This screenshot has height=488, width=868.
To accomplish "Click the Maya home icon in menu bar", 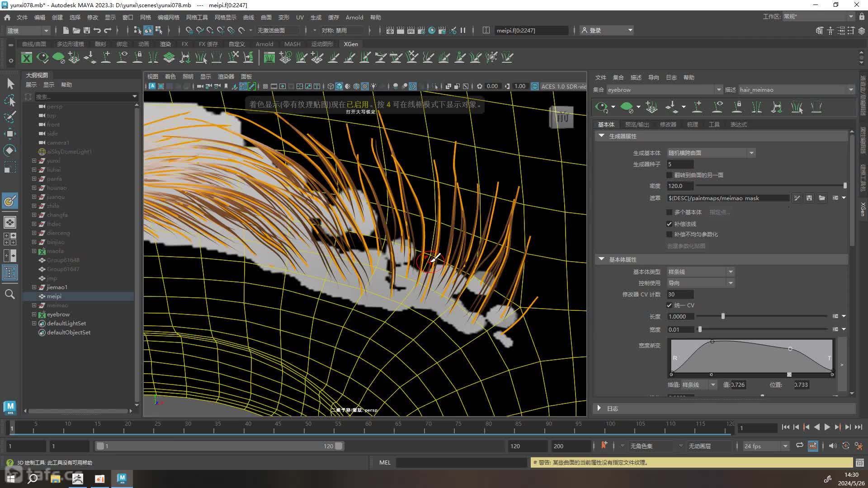I will (x=7, y=17).
